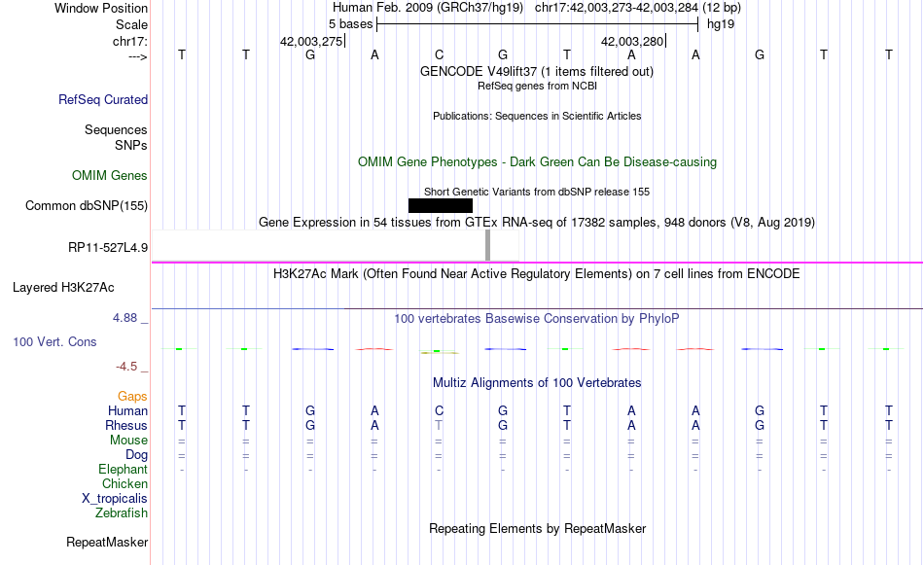Click the Human Feb. 2009 (GRCh37/hg19) assembly text
This screenshot has width=924, height=565.
pyautogui.click(x=428, y=8)
